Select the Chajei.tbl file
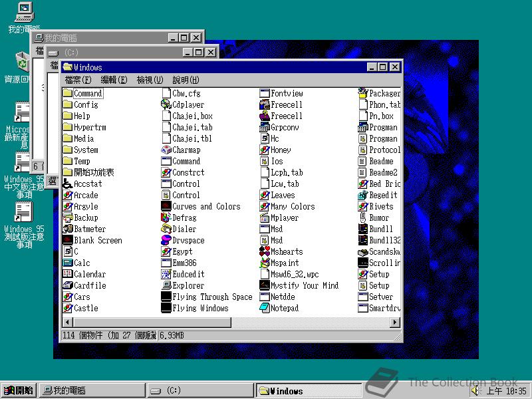Screen dimensions: 532x399 (x=187, y=138)
